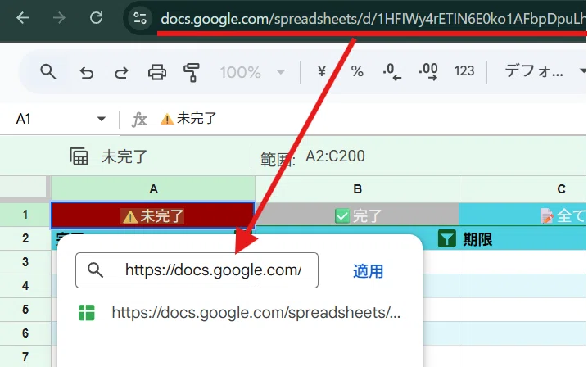
Task: Go back with browser back arrow
Action: point(22,18)
